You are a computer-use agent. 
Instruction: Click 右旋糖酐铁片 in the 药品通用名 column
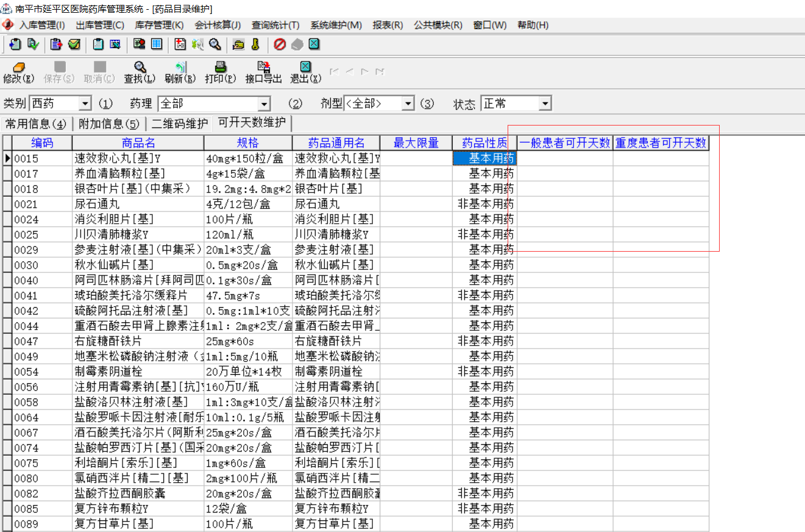click(336, 341)
